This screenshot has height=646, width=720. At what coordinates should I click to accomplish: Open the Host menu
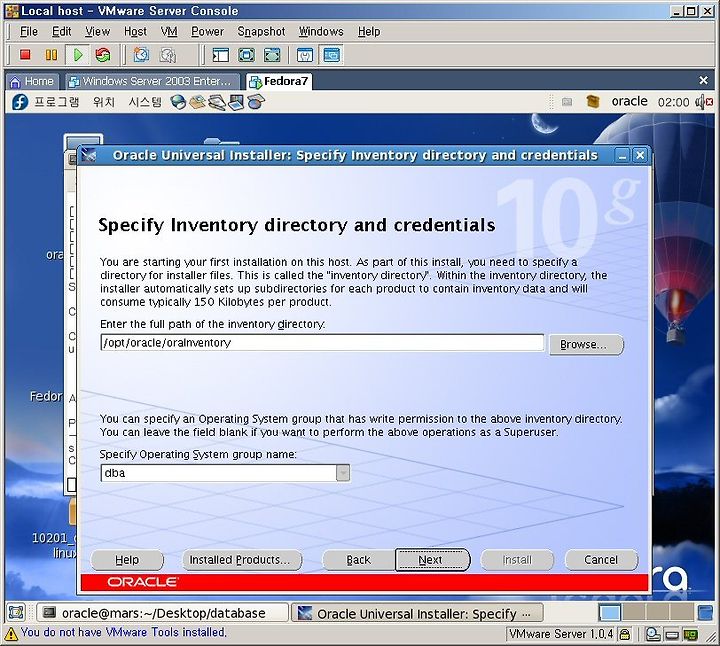tap(135, 32)
